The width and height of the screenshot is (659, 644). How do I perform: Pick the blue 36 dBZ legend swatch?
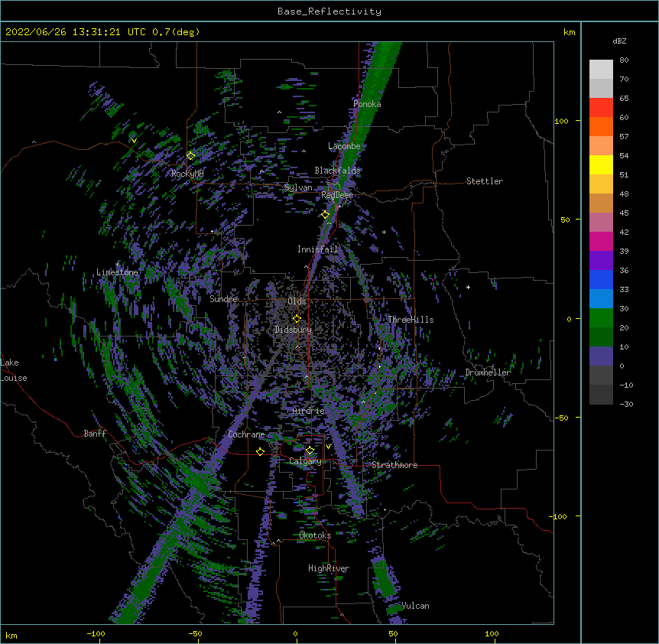point(601,279)
